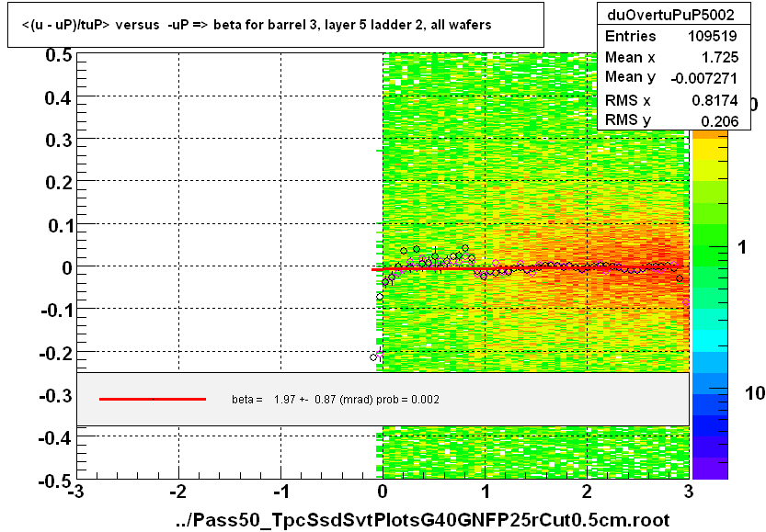Click the yellow band on the color scale
This screenshot has height=532, width=766.
point(710,150)
